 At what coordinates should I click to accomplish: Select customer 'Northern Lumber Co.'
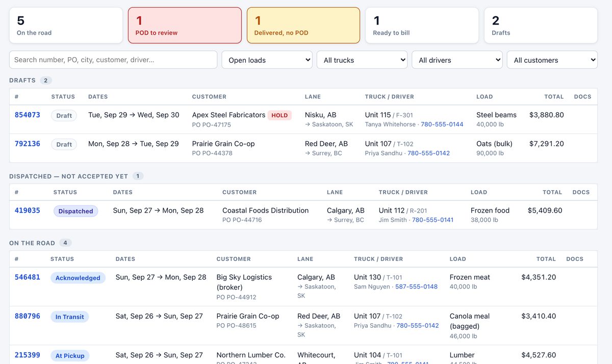[251, 355]
